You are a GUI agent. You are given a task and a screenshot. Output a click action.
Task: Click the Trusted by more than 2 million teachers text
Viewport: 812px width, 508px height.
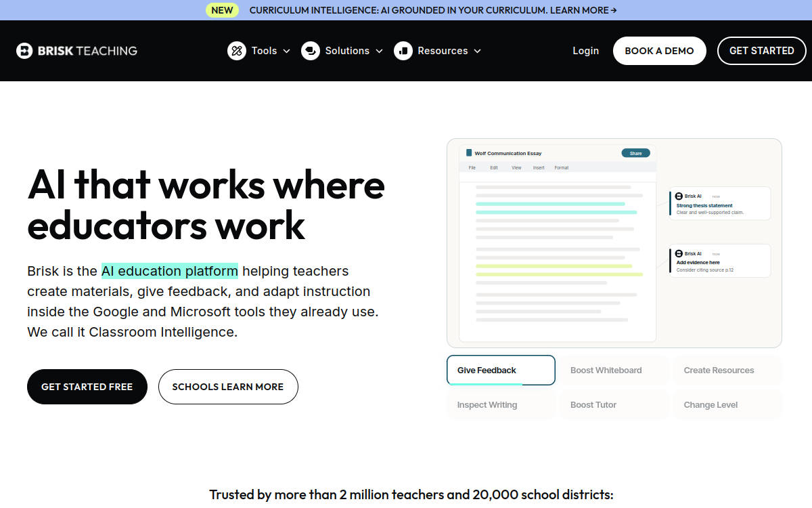tap(411, 494)
